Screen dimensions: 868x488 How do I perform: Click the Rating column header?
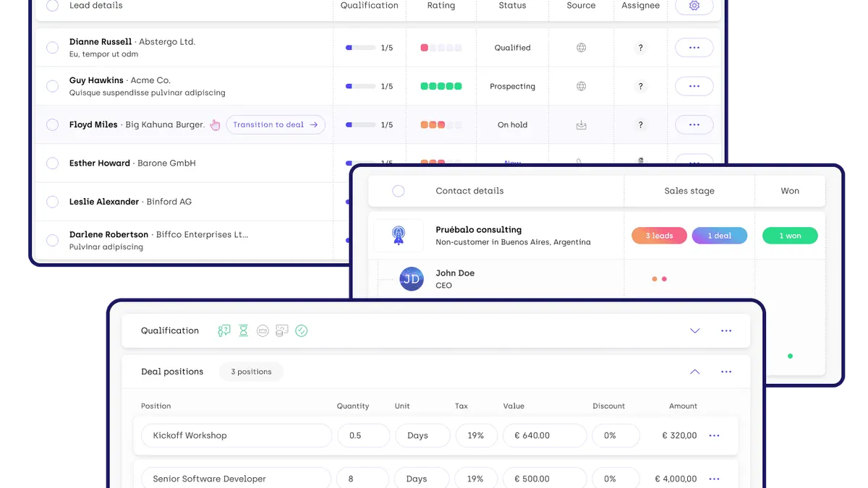(x=441, y=6)
